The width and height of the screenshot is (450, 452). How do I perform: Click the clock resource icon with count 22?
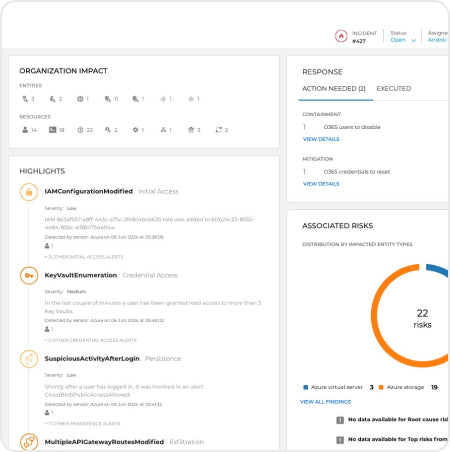80,130
